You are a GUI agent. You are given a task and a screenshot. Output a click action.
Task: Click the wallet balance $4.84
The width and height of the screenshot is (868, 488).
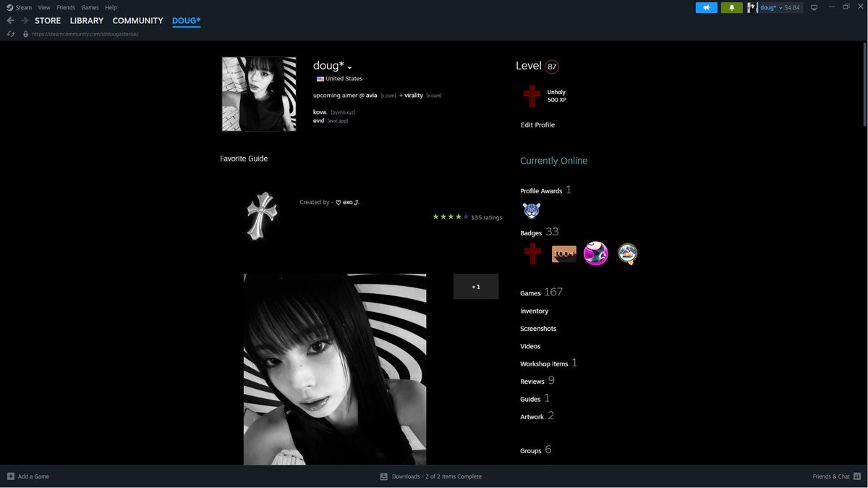792,7
